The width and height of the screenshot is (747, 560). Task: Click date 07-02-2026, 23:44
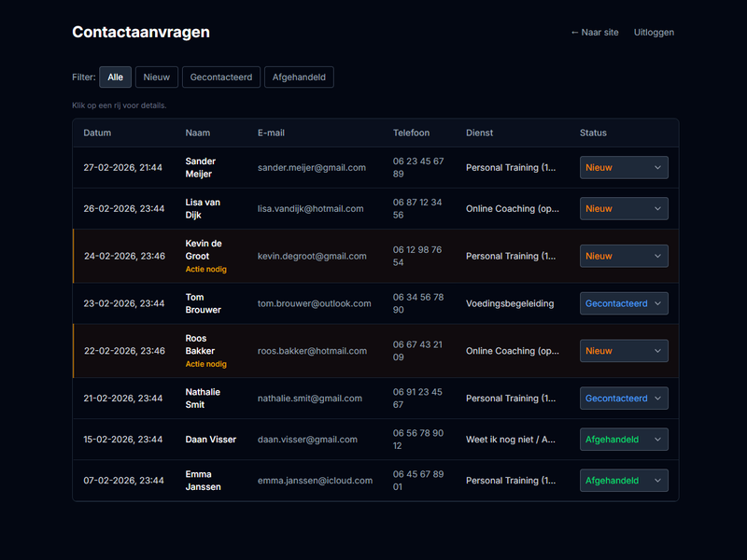tap(123, 481)
